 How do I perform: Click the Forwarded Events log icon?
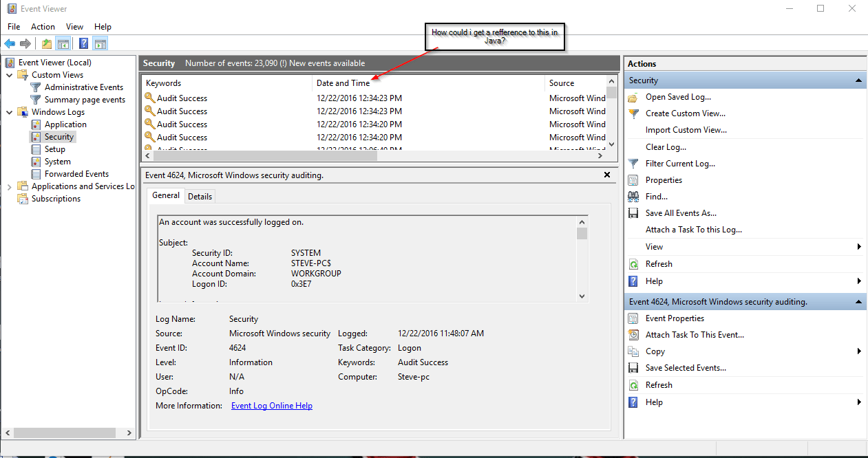tap(36, 174)
